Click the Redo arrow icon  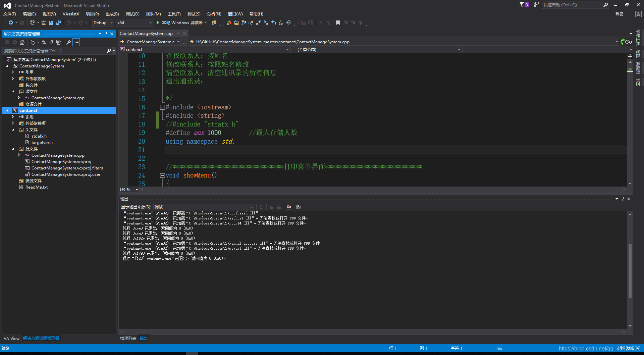80,23
